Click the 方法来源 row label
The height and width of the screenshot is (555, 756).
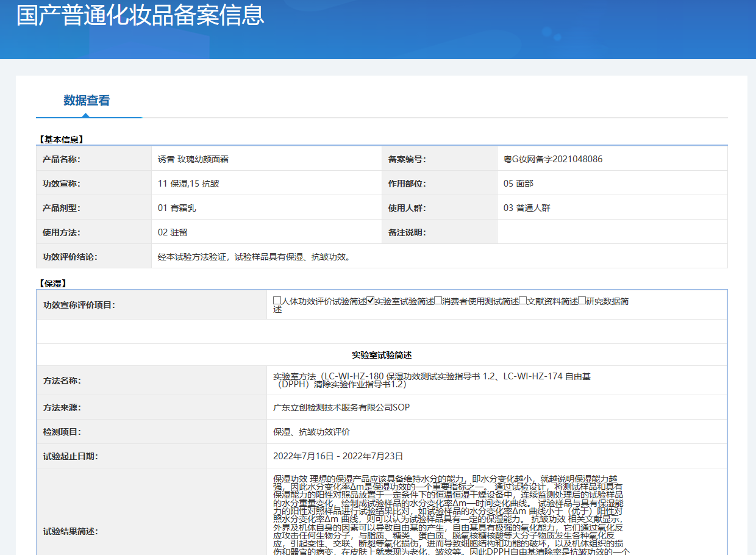[x=62, y=407]
